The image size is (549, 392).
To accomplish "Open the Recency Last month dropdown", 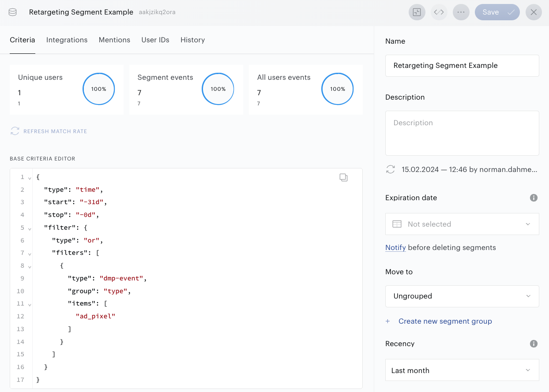I will click(x=462, y=370).
